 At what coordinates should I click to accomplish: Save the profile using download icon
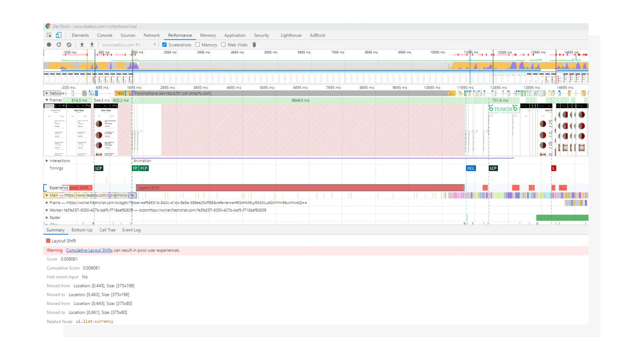click(92, 45)
